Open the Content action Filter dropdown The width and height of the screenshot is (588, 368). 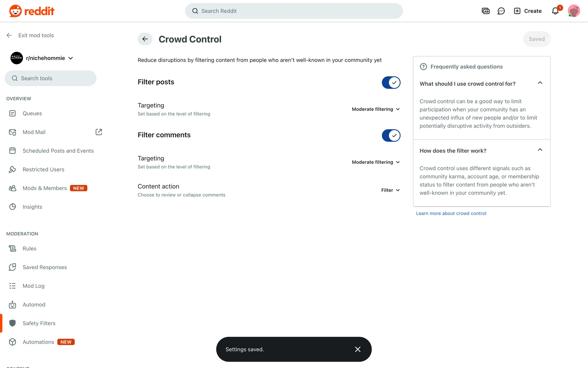(390, 190)
